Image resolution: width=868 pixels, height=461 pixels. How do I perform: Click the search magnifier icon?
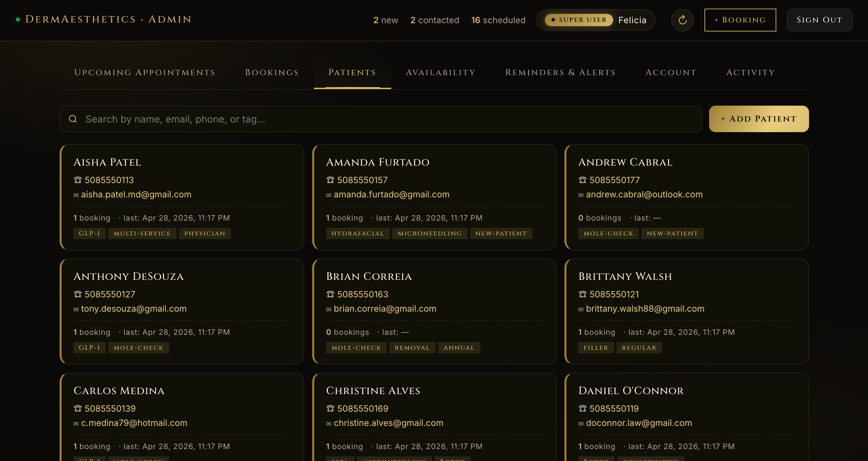pyautogui.click(x=73, y=119)
